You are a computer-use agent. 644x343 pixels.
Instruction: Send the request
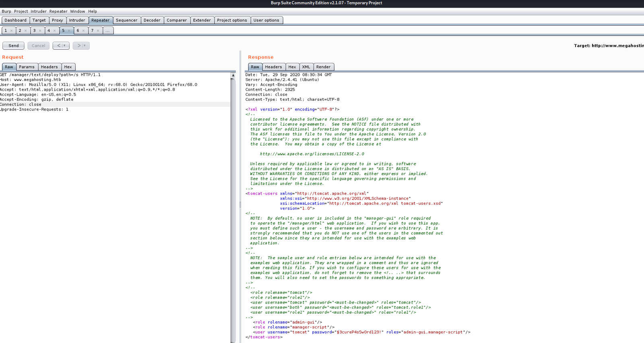pos(14,46)
